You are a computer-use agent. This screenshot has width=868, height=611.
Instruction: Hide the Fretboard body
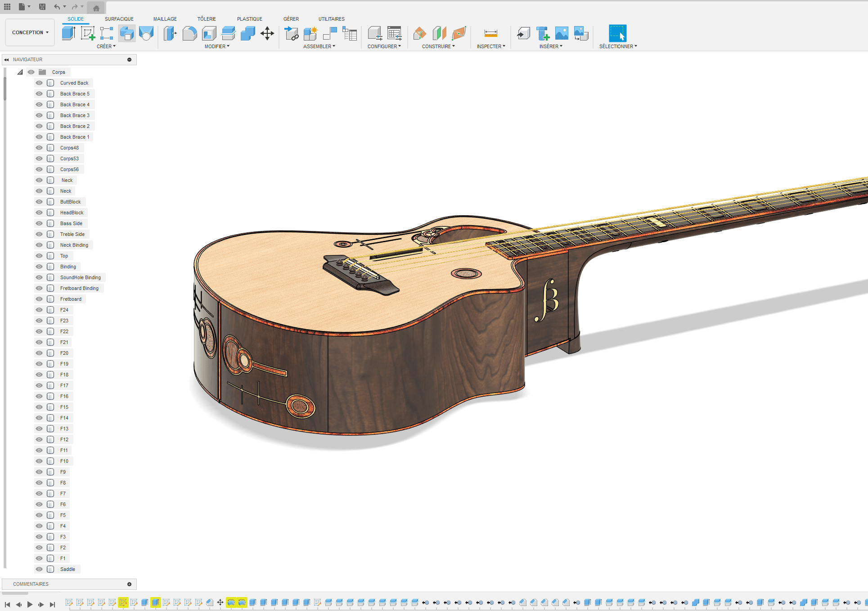click(39, 299)
